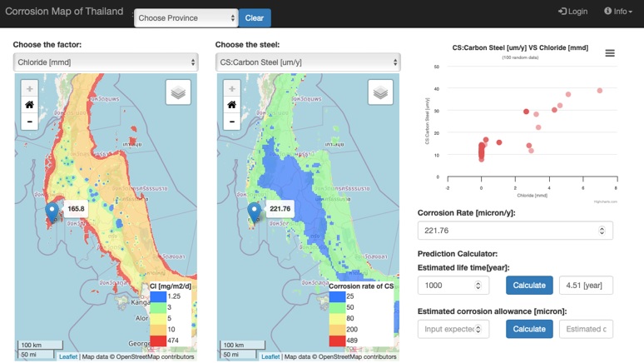Zoom in on the Chloride map

[x=30, y=88]
